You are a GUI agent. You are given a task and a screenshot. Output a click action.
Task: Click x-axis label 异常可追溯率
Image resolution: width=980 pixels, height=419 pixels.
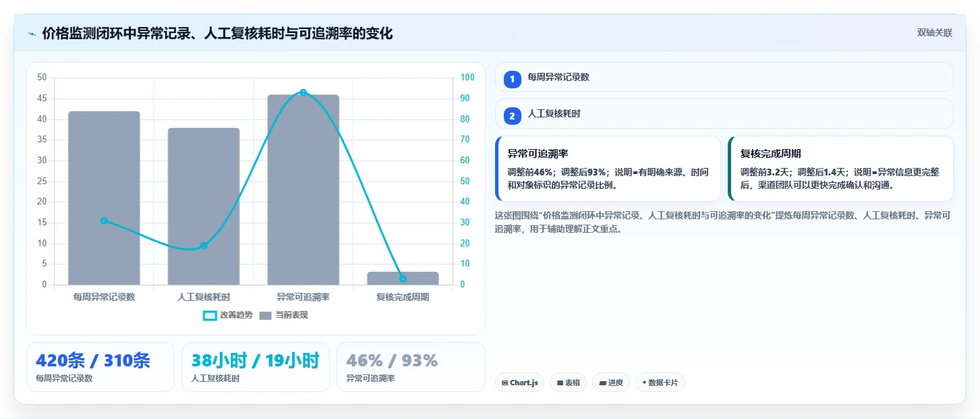pos(303,297)
